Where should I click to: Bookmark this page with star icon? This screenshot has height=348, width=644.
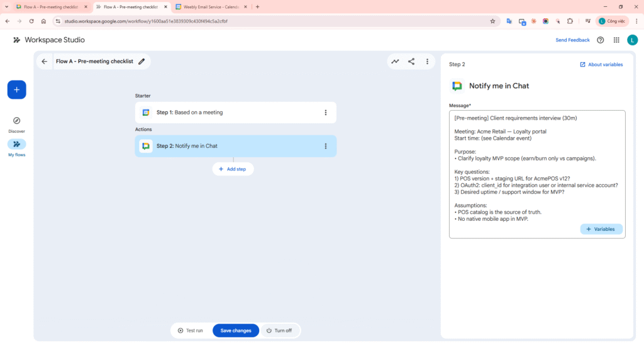click(x=492, y=21)
